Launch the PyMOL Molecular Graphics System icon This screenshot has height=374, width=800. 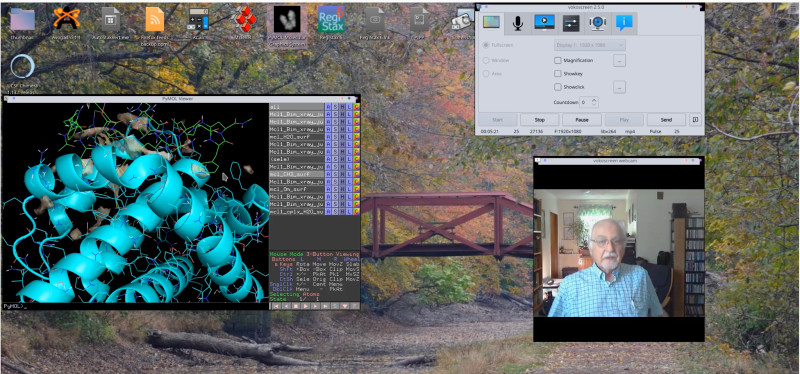coord(287,27)
